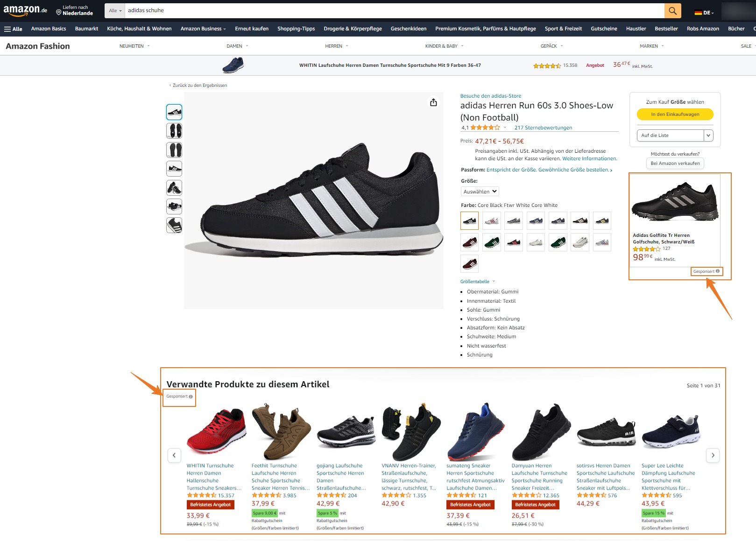The width and height of the screenshot is (756, 541).
Task: Expand GEPÄCK fashion menu
Action: coord(551,46)
